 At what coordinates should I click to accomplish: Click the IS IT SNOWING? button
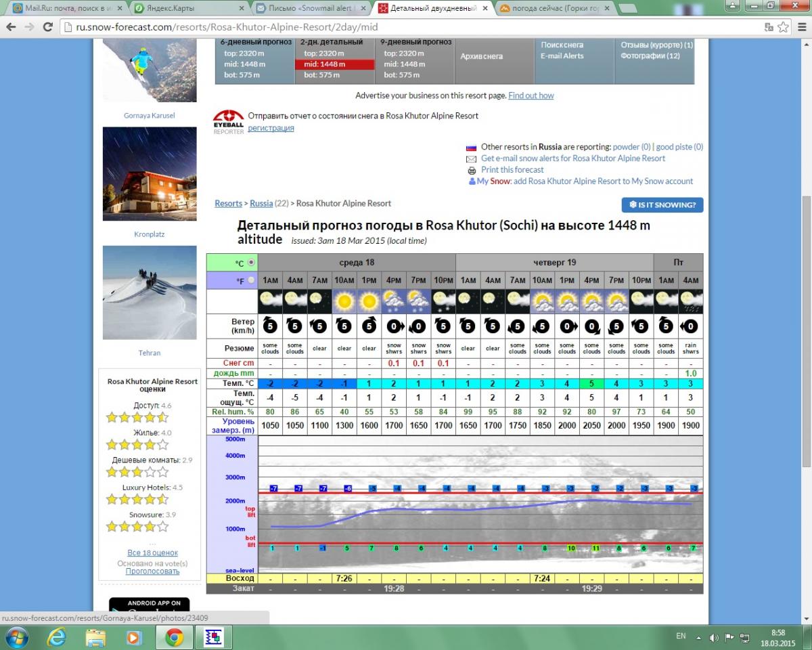[662, 204]
